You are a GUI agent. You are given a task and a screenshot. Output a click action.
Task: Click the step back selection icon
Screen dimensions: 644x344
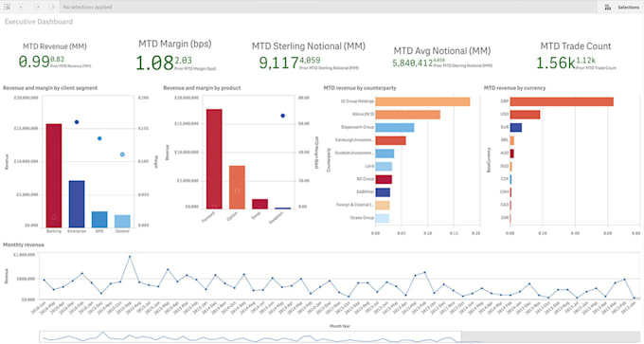coord(22,7)
